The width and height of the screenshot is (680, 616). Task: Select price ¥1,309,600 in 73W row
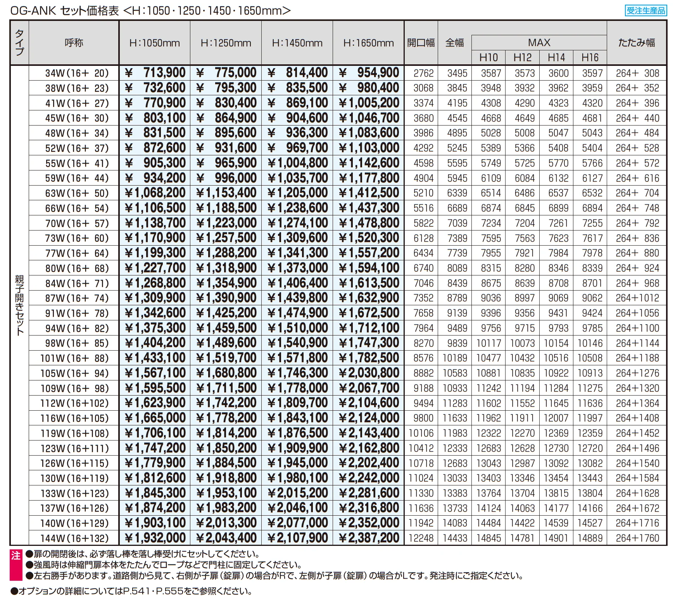[x=297, y=238]
